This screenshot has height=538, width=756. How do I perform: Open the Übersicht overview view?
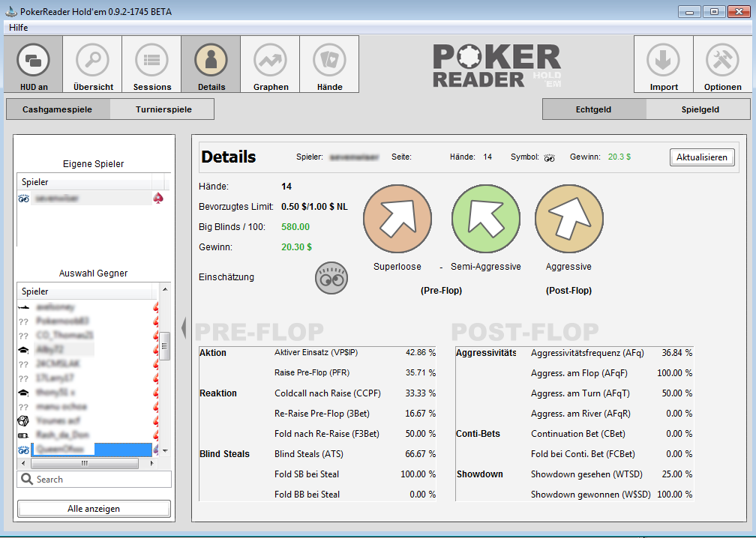coord(92,64)
